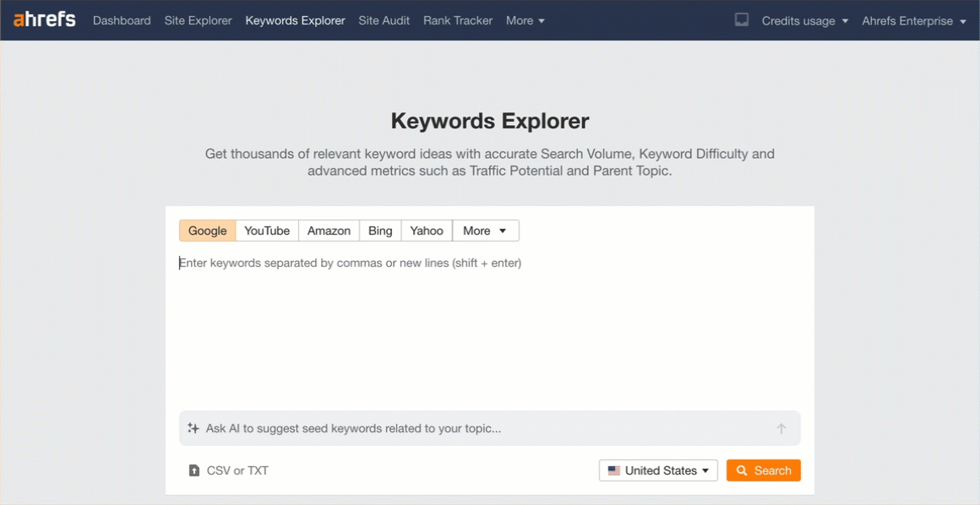Viewport: 980px width, 505px height.
Task: Click the US flag in the country selector
Action: pos(616,470)
